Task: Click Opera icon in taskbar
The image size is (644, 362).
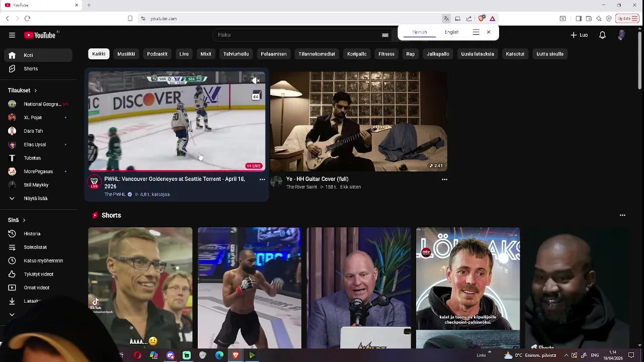Action: (137, 355)
